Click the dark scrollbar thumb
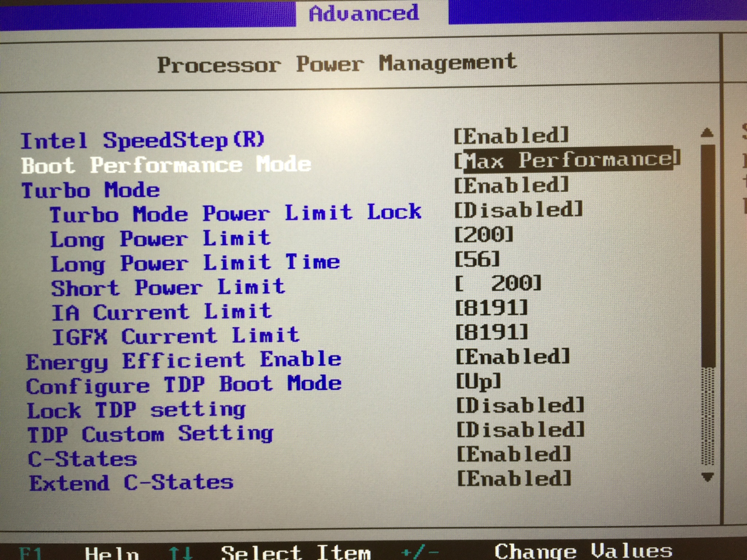 point(708,255)
